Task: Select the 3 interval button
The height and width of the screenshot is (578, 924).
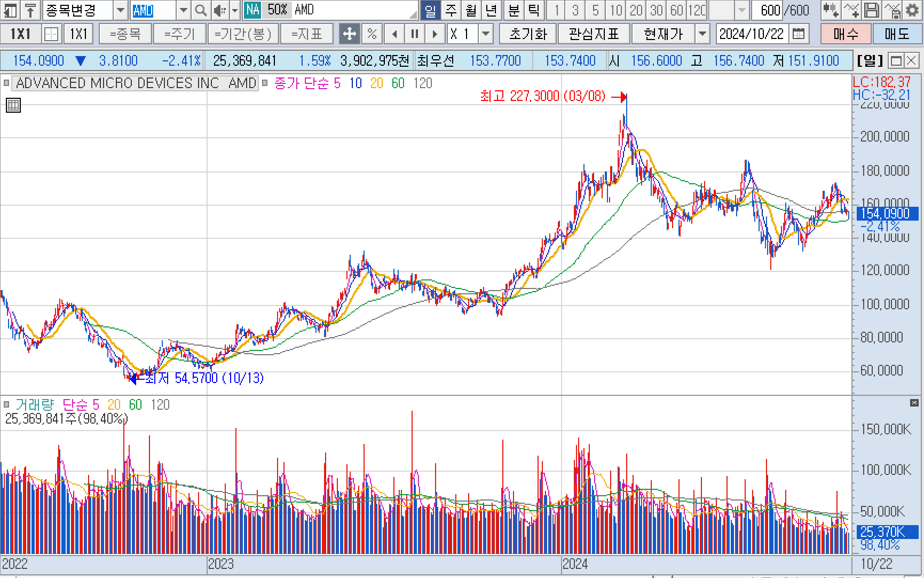Action: pos(575,10)
